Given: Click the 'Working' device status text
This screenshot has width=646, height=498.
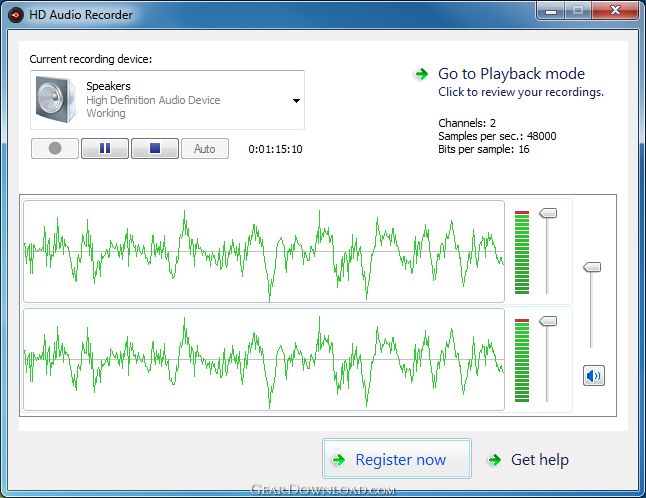Looking at the screenshot, I should [106, 113].
